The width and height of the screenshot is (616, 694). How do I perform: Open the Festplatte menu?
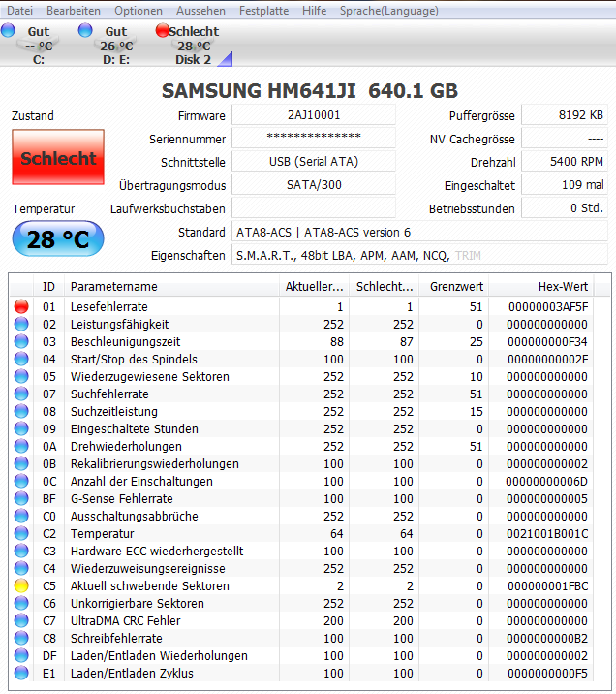click(264, 11)
